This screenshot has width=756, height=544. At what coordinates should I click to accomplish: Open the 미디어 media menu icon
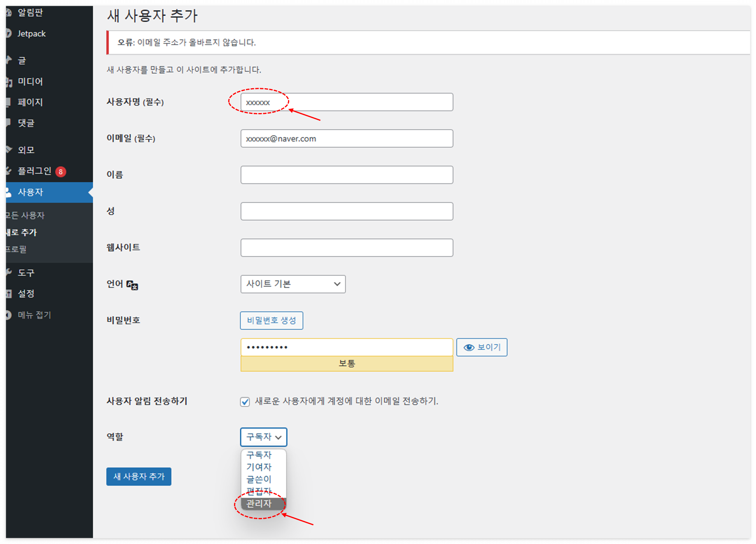9,82
